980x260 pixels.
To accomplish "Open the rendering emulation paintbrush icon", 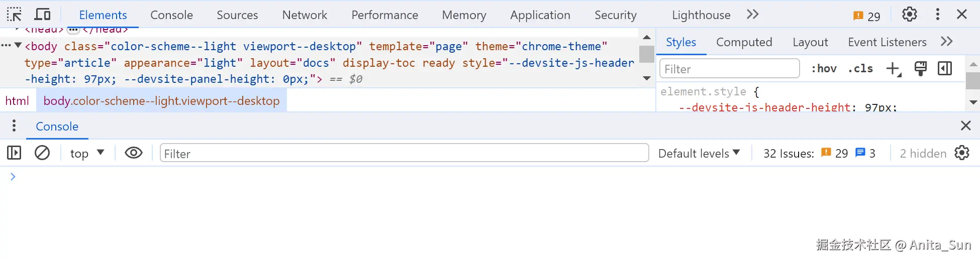I will point(920,68).
